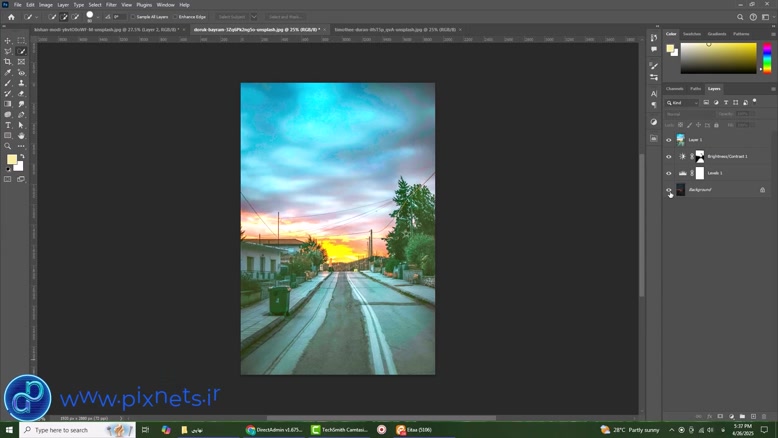Select the Frame tool
Viewport: 778px width, 438px height.
tap(21, 62)
